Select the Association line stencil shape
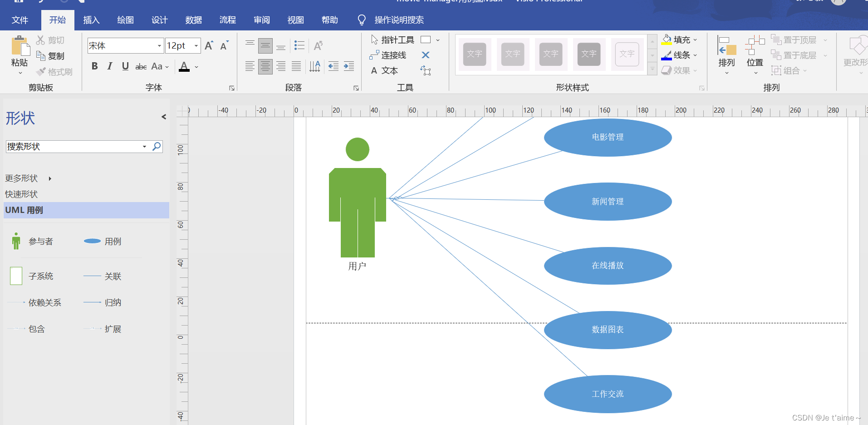868x425 pixels. (103, 276)
